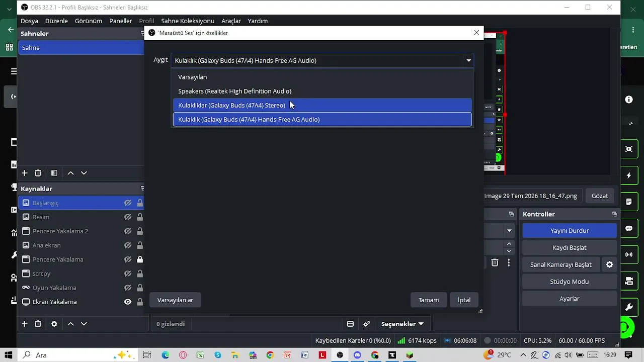This screenshot has width=644, height=362.
Task: Reset settings with the Varsayılanlar button
Action: tap(175, 300)
